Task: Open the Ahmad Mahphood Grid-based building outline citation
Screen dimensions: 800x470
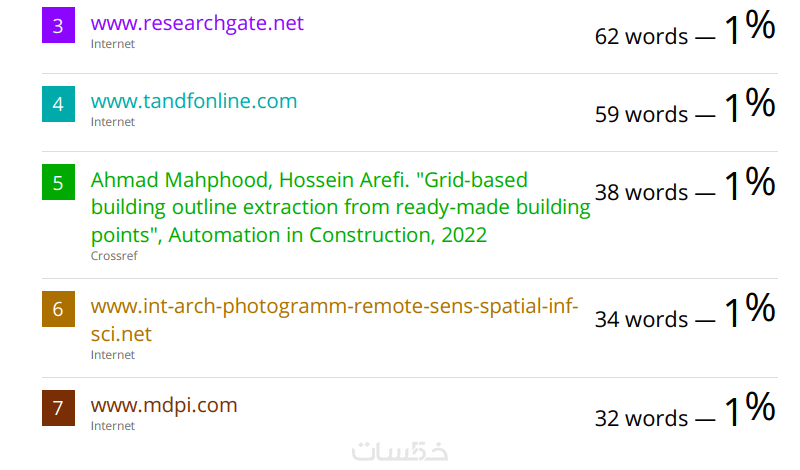Action: (340, 208)
